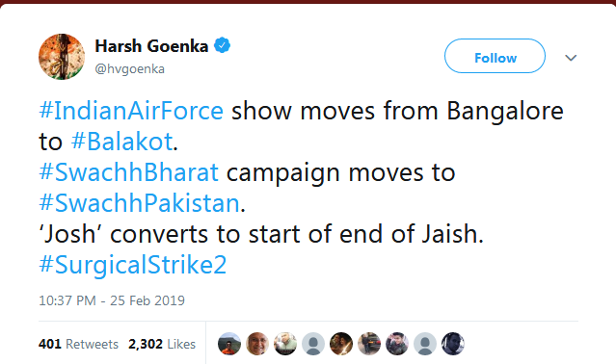
Task: Open last liker's dark avatar thumbnail
Action: [452, 344]
